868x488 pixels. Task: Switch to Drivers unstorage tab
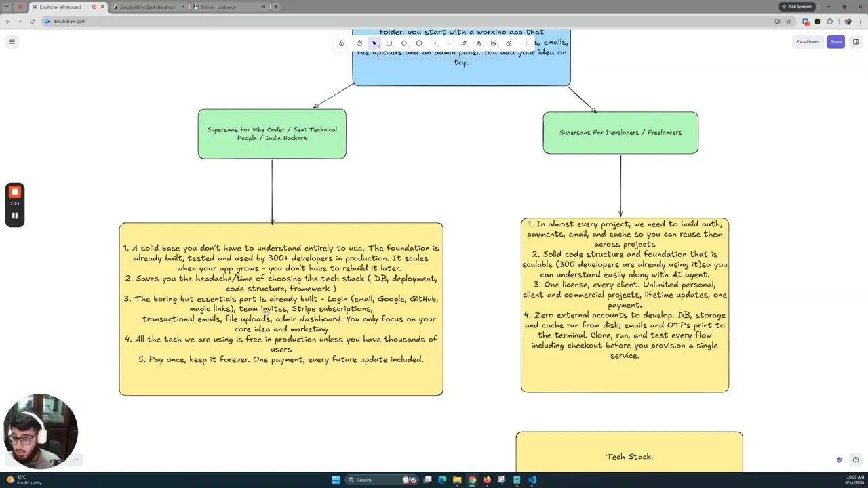coord(229,7)
